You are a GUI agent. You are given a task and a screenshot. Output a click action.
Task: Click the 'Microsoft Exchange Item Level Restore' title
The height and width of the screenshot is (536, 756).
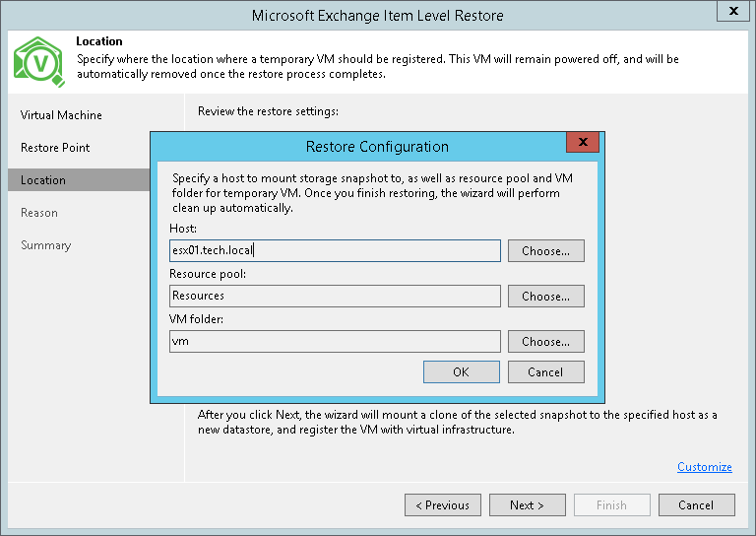[378, 16]
